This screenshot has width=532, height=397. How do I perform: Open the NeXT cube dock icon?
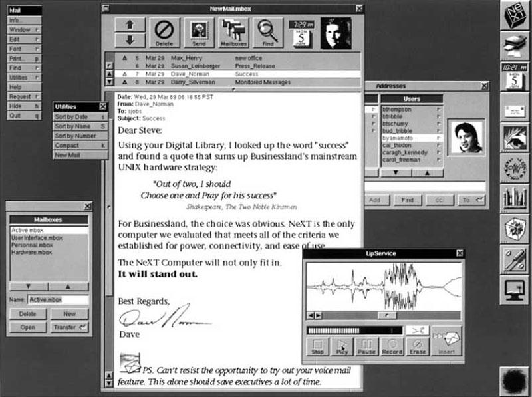pos(515,15)
